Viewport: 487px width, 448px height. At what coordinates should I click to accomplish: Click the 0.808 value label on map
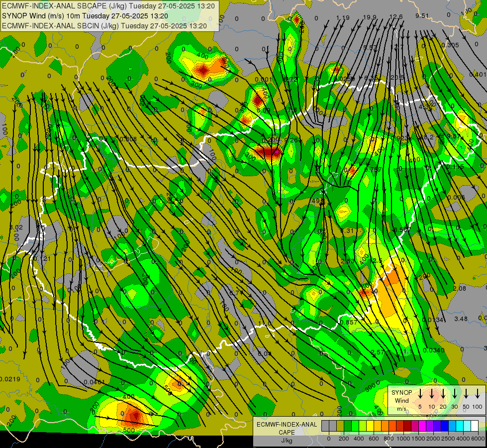[x=128, y=139]
